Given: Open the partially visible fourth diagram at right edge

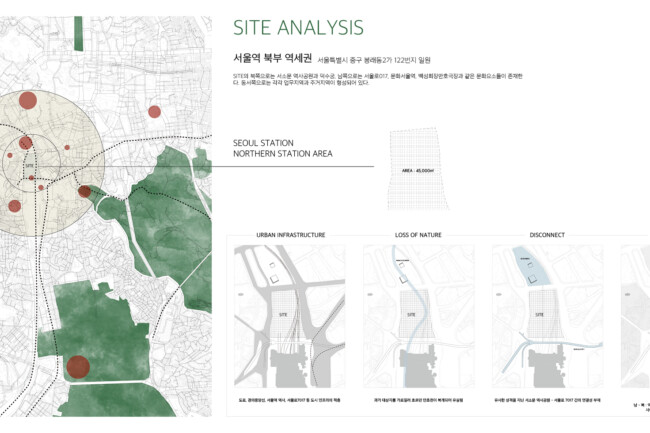Looking at the screenshot, I should [x=635, y=318].
